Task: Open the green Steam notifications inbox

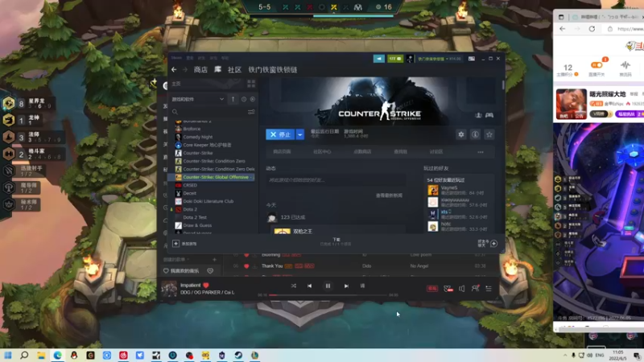Action: coord(395,59)
